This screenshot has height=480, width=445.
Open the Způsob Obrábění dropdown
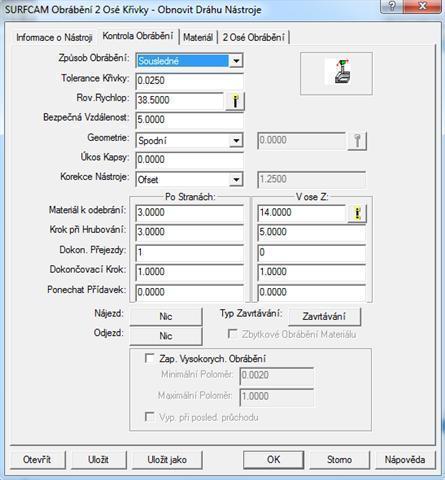(236, 61)
